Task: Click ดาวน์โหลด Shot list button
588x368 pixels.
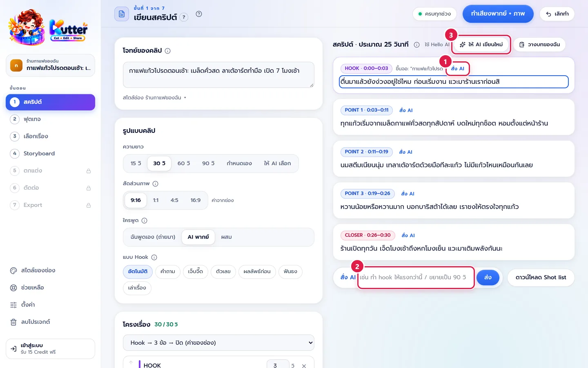Action: click(541, 278)
